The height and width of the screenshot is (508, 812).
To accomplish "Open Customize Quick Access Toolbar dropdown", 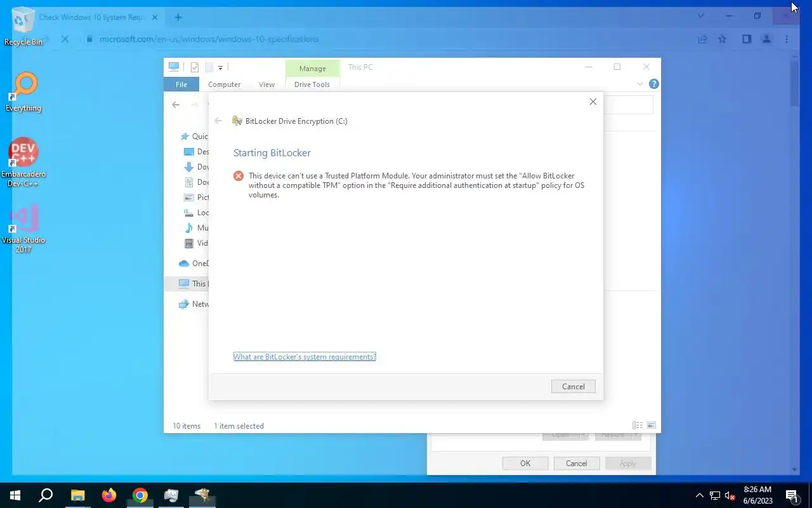I will (220, 67).
